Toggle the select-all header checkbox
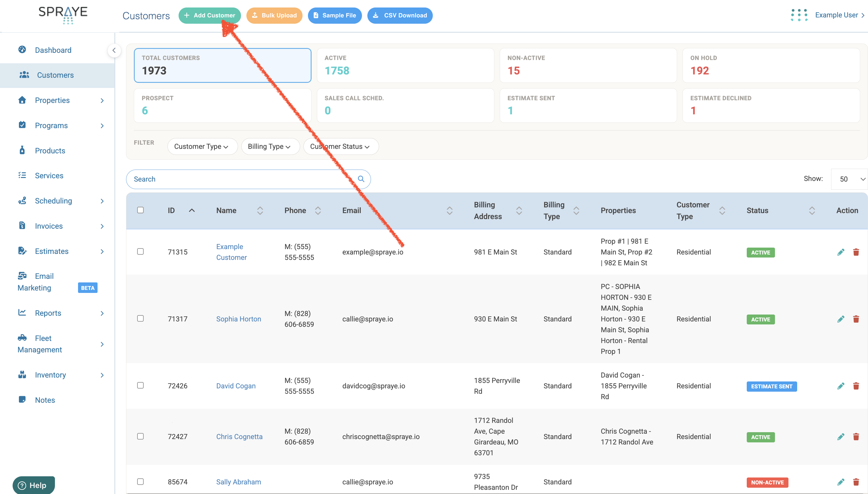868x494 pixels. 140,210
